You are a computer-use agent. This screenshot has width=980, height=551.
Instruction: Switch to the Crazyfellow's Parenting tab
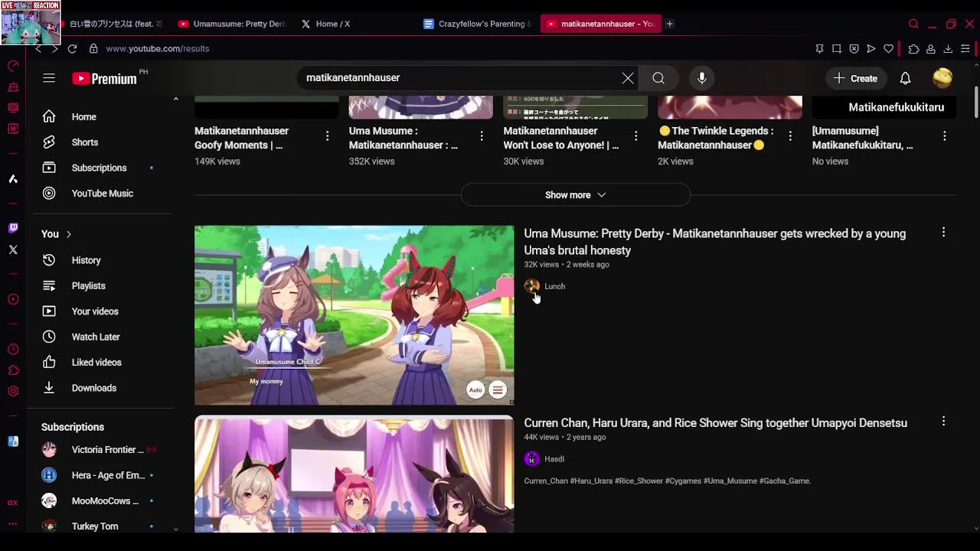(478, 24)
